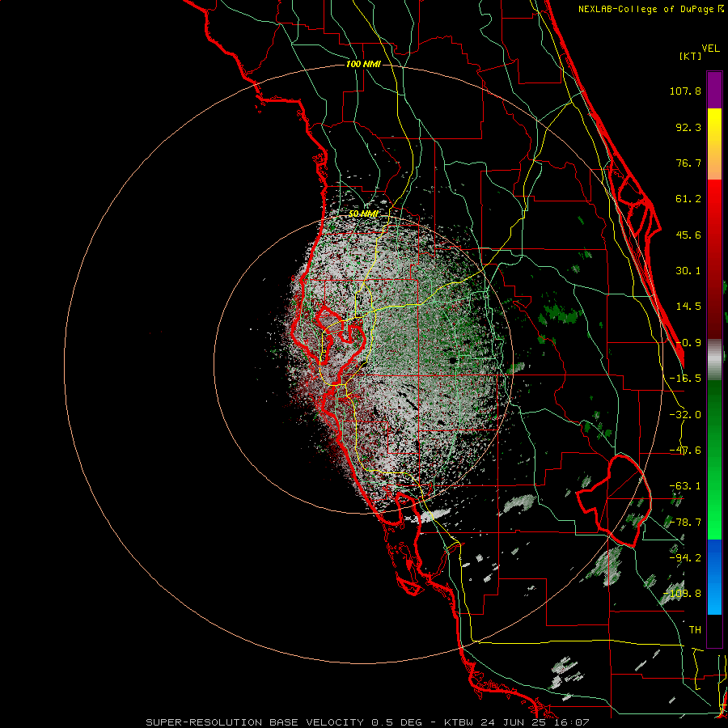Click the VEL legend title
728x728 pixels.
click(710, 49)
